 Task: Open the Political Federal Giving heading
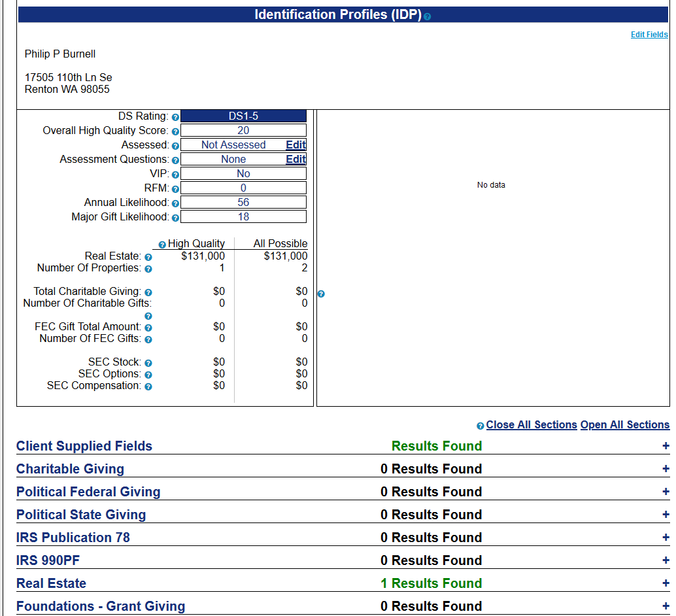[88, 492]
